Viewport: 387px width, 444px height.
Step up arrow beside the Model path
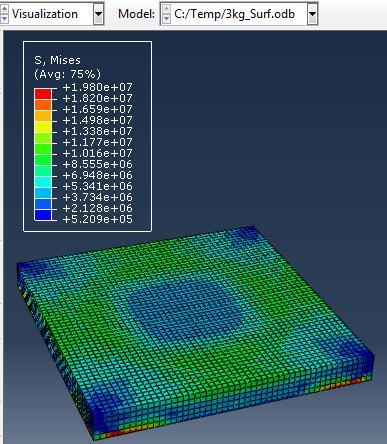(166, 9)
